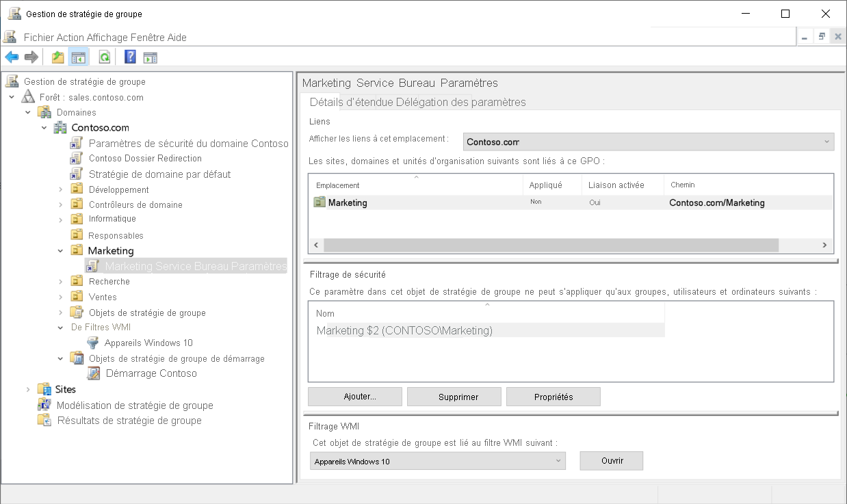This screenshot has height=504, width=847.
Task: Click the Up one level folder icon
Action: point(57,57)
